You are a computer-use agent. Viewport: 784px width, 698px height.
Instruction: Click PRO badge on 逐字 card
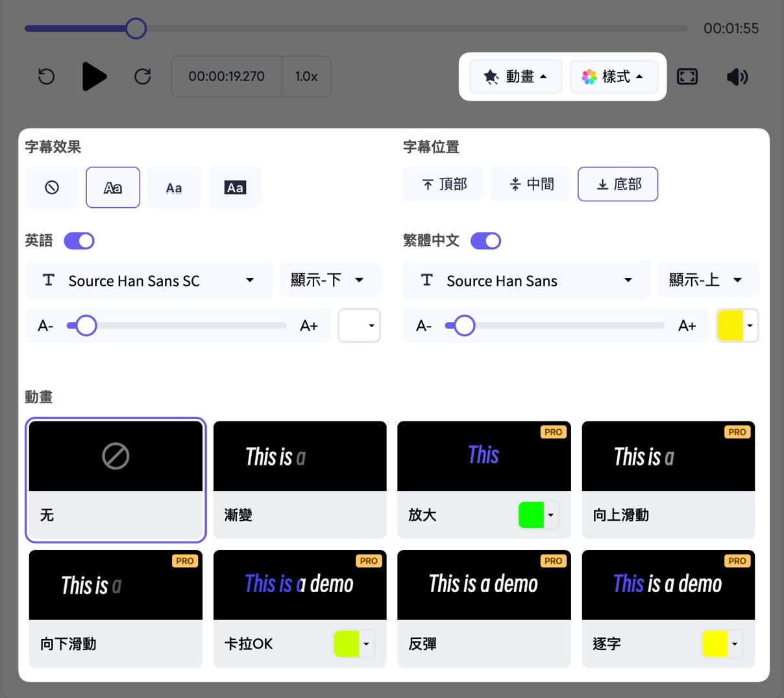tap(737, 561)
